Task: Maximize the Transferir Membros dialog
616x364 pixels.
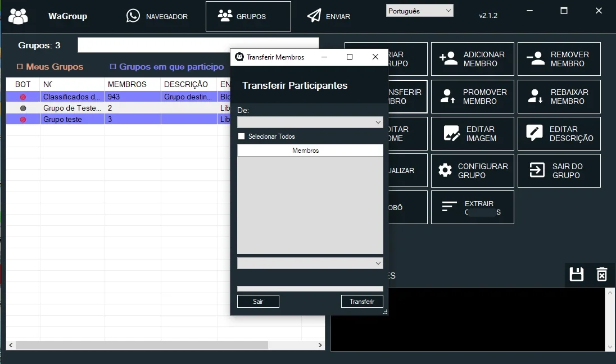Action: pos(349,57)
